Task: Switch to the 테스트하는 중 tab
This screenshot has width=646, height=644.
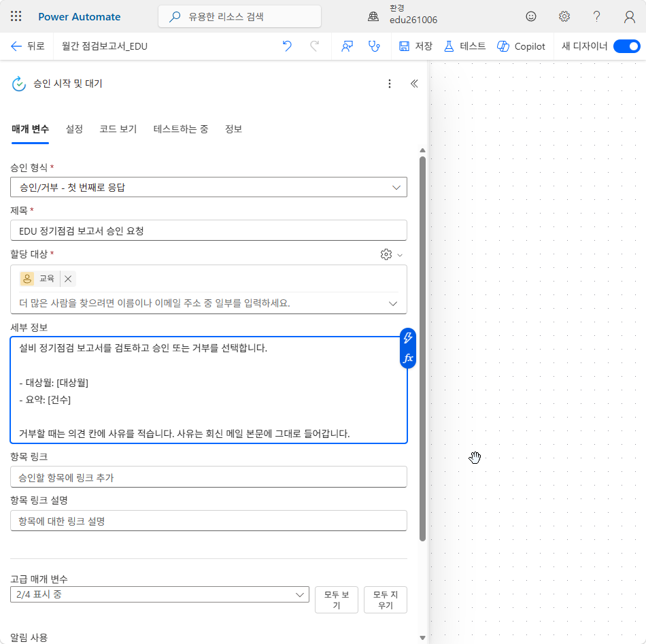Action: pyautogui.click(x=180, y=129)
